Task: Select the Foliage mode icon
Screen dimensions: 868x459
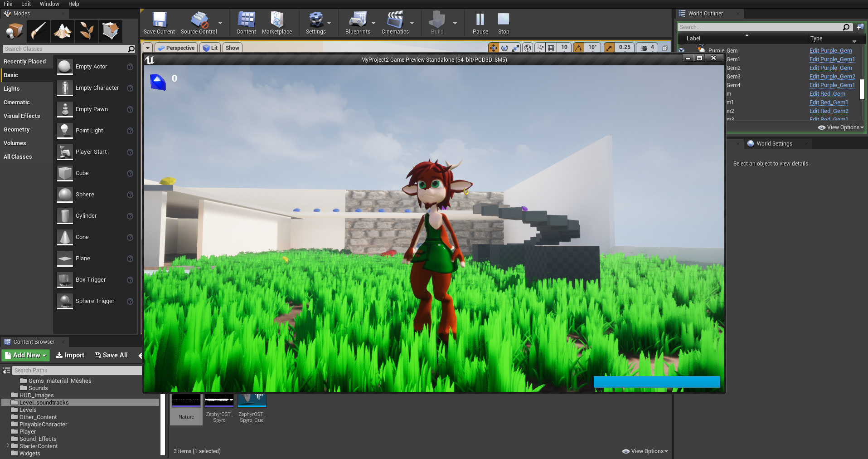Action: [86, 31]
